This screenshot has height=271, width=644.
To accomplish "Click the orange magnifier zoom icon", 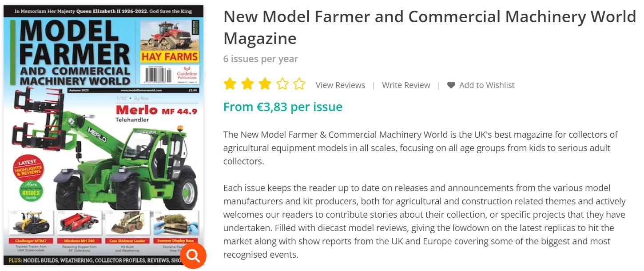I will coord(193,255).
